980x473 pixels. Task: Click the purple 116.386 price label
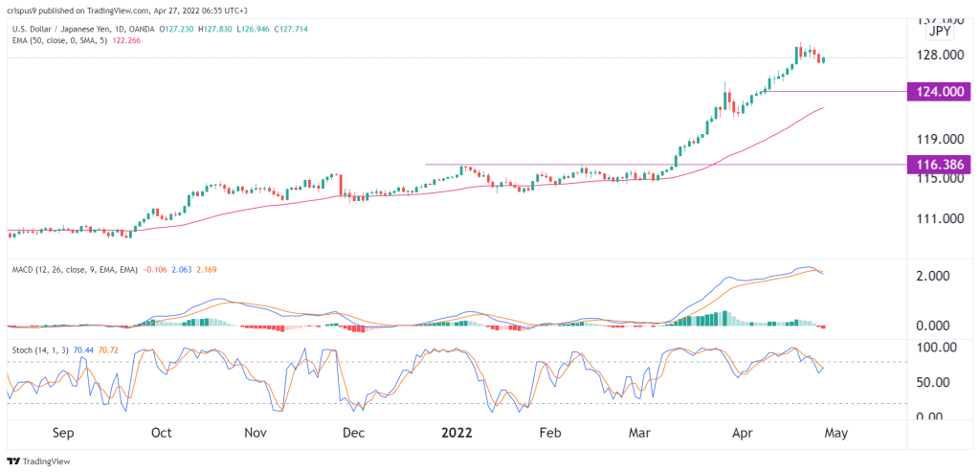[941, 165]
